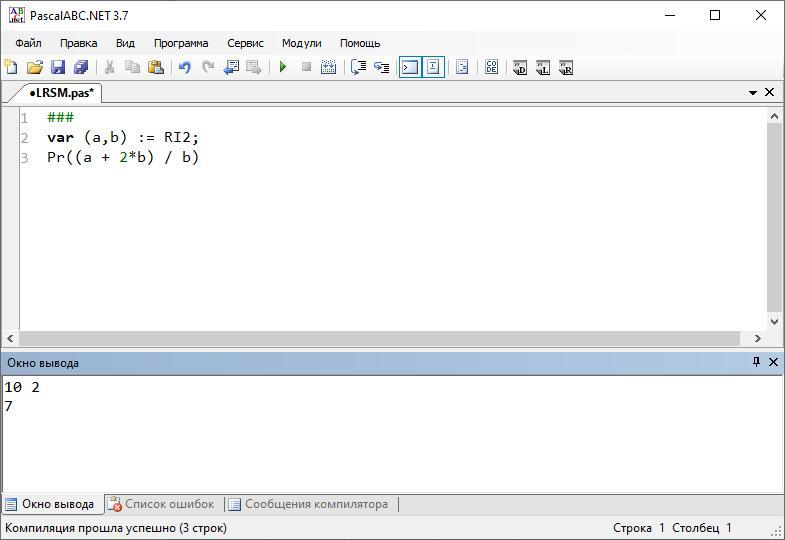Open the Помощь menu
The image size is (785, 540).
(360, 43)
